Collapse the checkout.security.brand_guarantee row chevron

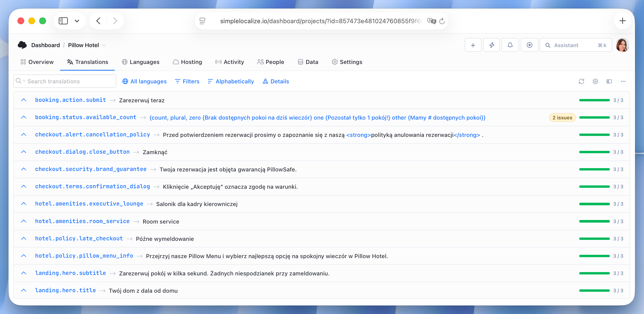pos(24,169)
